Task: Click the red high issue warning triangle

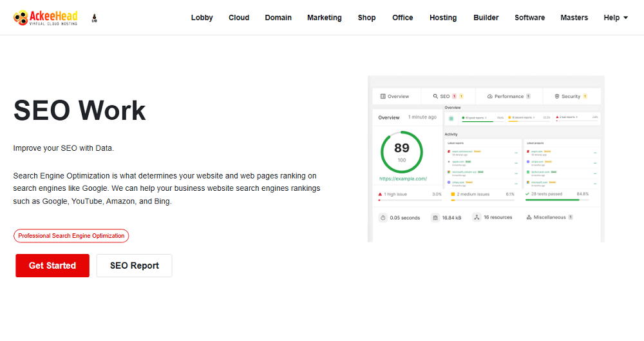Action: (x=381, y=194)
